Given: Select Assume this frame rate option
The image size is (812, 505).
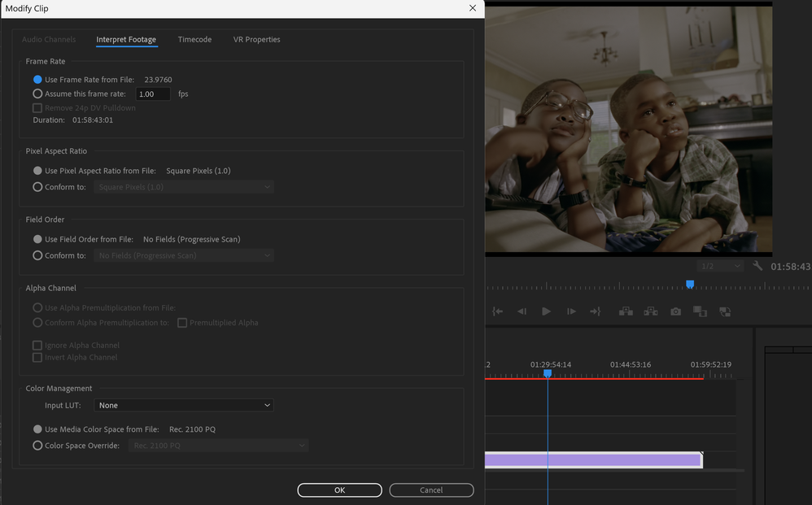Looking at the screenshot, I should point(37,94).
